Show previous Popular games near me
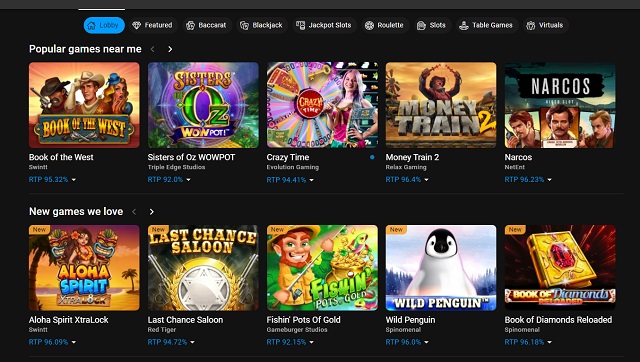Image resolution: width=640 pixels, height=362 pixels. [x=153, y=49]
